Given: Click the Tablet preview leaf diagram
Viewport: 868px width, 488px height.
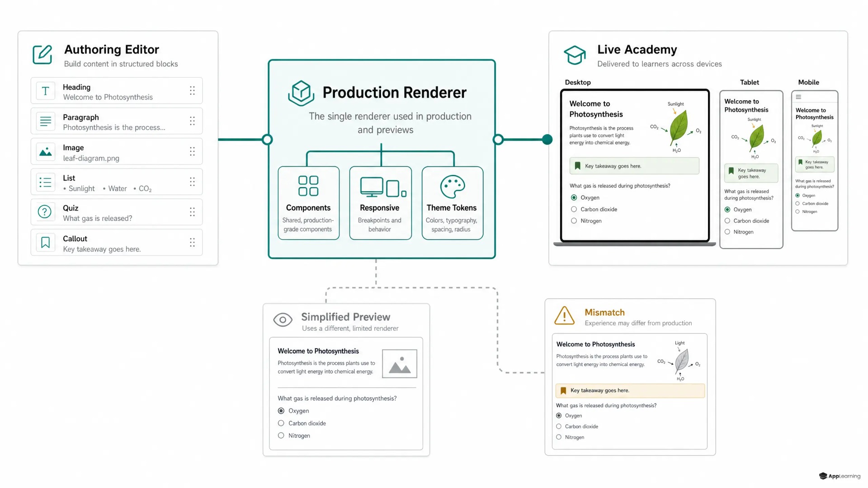Looking at the screenshot, I should coord(755,138).
